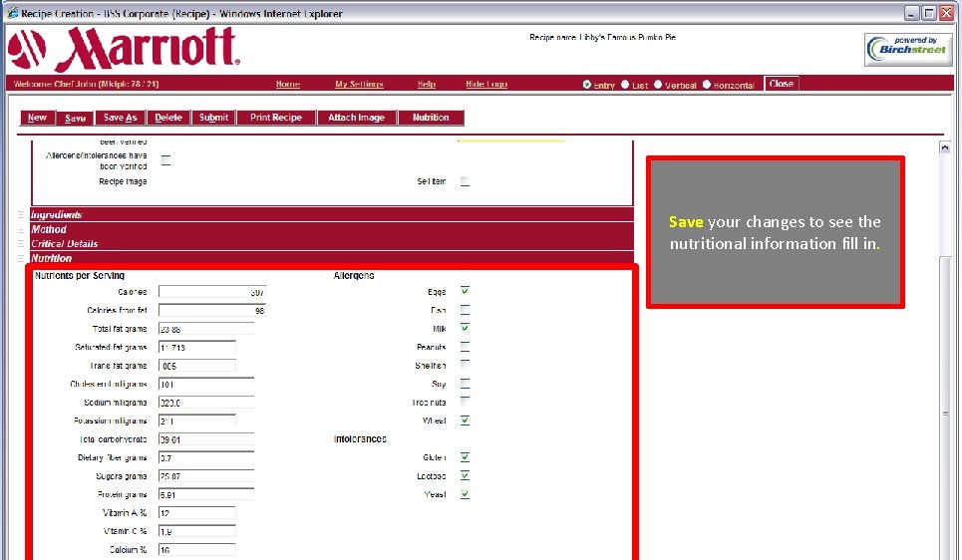This screenshot has height=560, width=962.
Task: Click Cholesterol milligrams field
Action: point(206,384)
